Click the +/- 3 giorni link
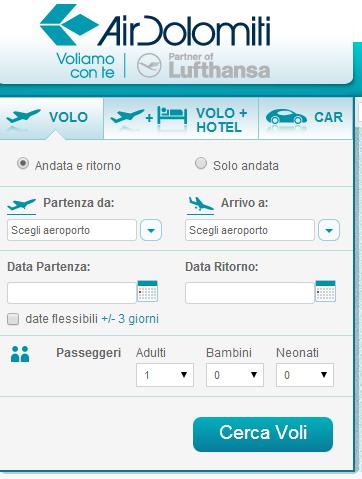 click(x=130, y=319)
